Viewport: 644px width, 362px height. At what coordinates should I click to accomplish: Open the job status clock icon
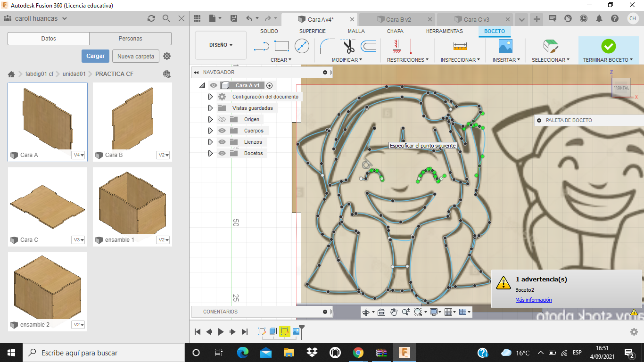click(x=584, y=18)
